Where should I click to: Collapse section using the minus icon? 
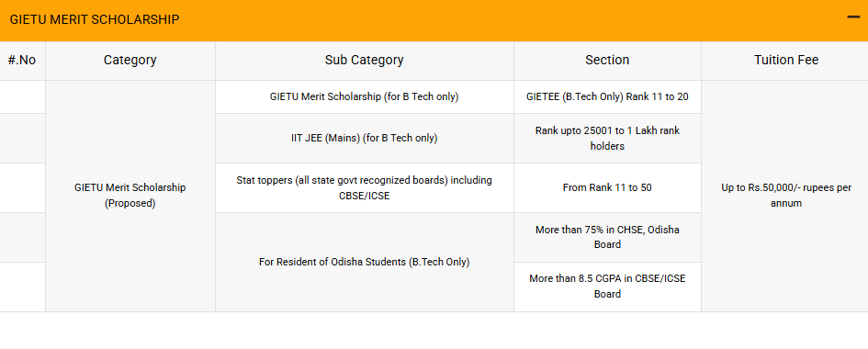(853, 17)
